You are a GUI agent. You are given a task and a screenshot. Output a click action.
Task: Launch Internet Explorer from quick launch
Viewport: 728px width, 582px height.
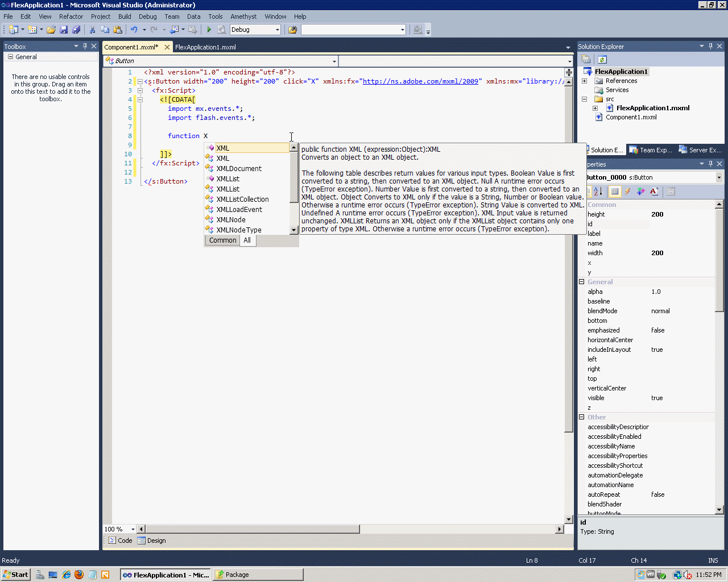(x=67, y=575)
